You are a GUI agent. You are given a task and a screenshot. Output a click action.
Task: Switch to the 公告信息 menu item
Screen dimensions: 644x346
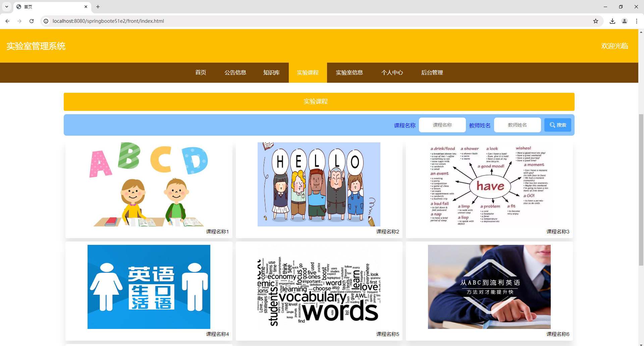click(x=235, y=72)
